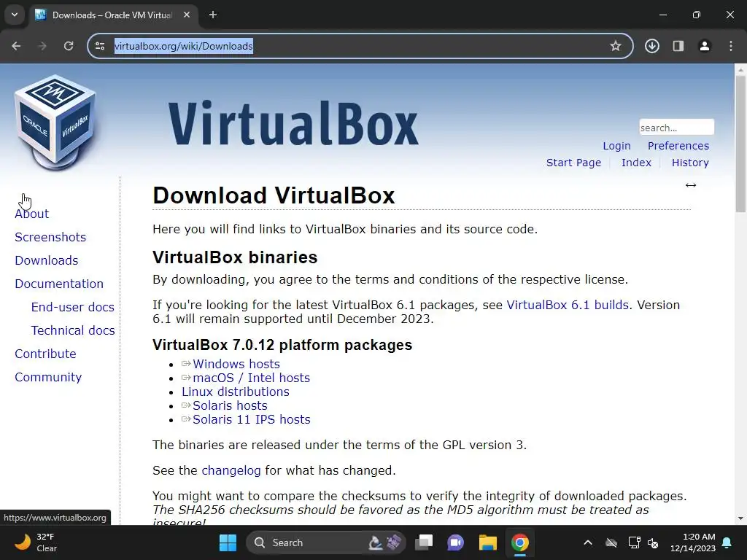Click scrollbar down arrow
This screenshot has height=560, width=747.
(x=740, y=518)
